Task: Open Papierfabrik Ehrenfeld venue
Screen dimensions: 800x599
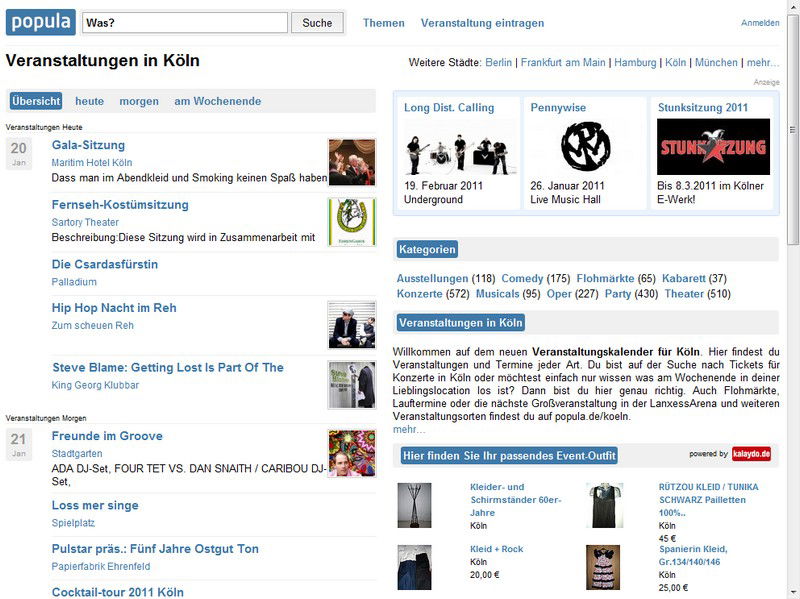Action: click(x=101, y=566)
